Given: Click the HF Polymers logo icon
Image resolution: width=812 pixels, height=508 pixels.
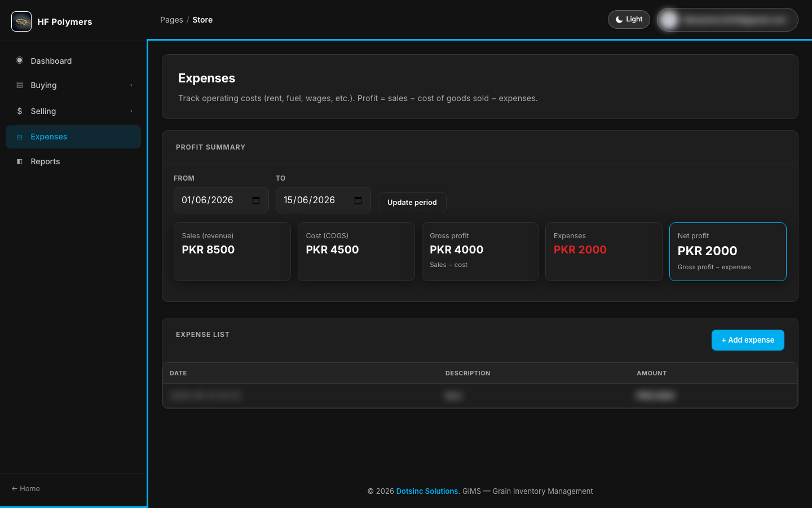Looking at the screenshot, I should (21, 21).
